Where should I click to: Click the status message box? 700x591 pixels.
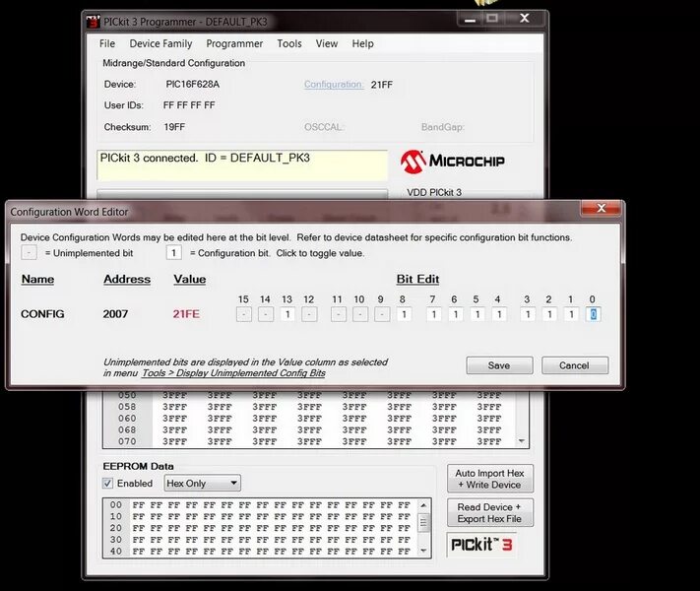coord(242,165)
